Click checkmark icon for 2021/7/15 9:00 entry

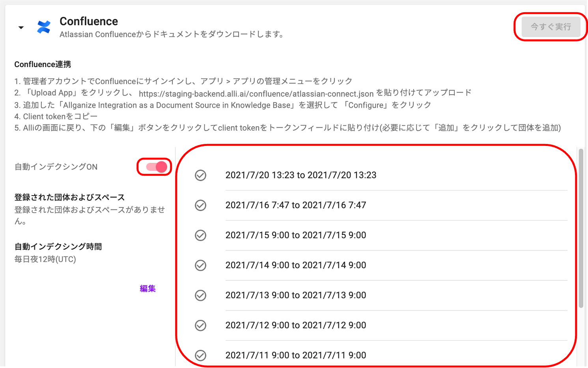(x=201, y=235)
